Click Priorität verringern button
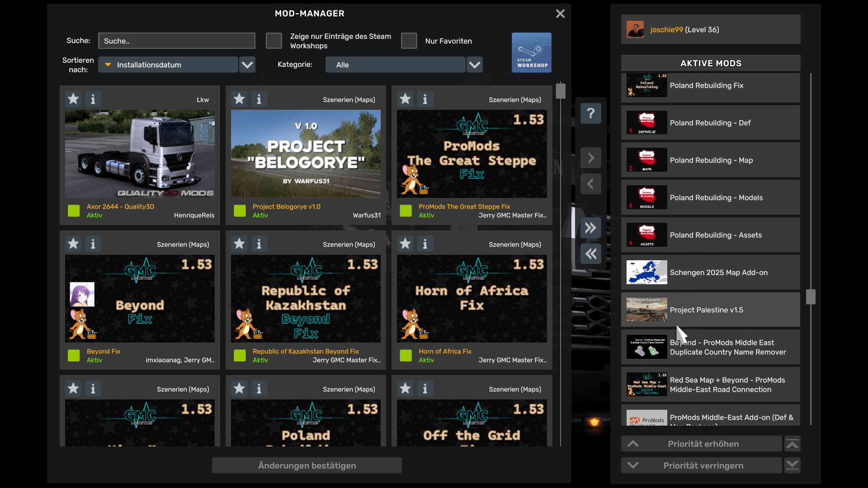The width and height of the screenshot is (868, 488). (702, 465)
